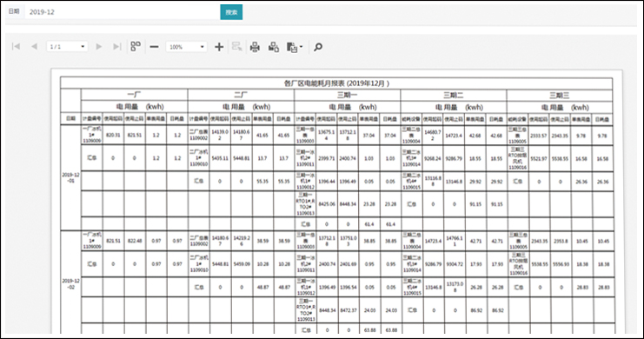Click the teal search button
This screenshot has height=339, width=644.
click(231, 12)
